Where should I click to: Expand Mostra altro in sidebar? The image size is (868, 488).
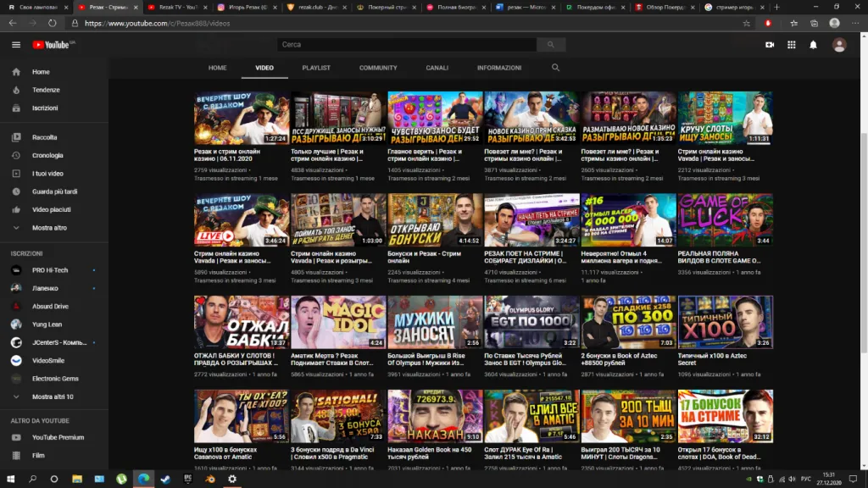pyautogui.click(x=50, y=228)
